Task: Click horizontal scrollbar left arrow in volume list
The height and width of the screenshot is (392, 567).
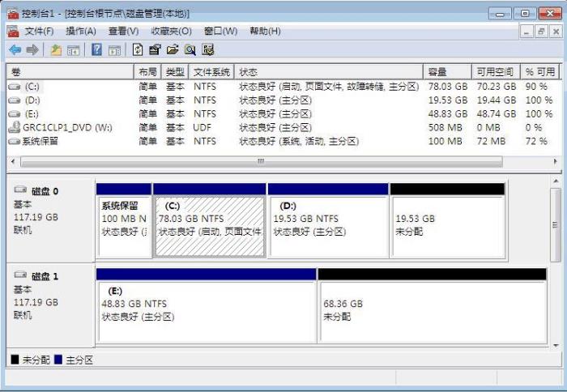Action: coord(13,161)
